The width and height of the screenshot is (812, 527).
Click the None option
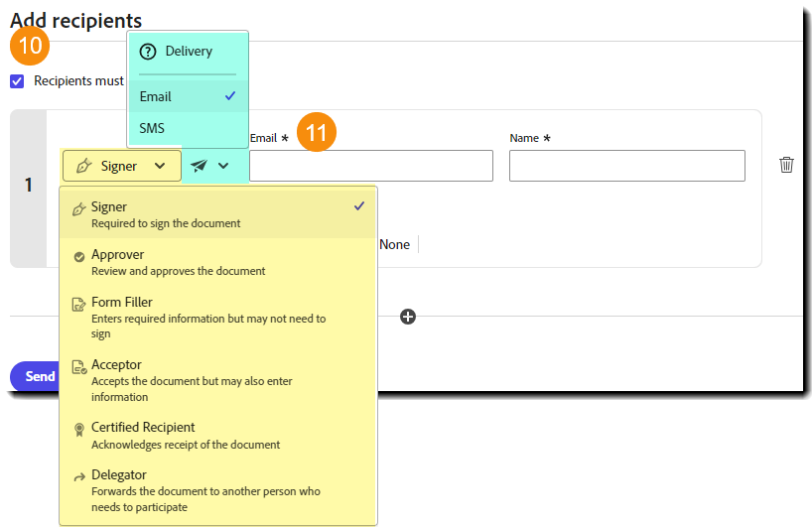pyautogui.click(x=394, y=244)
